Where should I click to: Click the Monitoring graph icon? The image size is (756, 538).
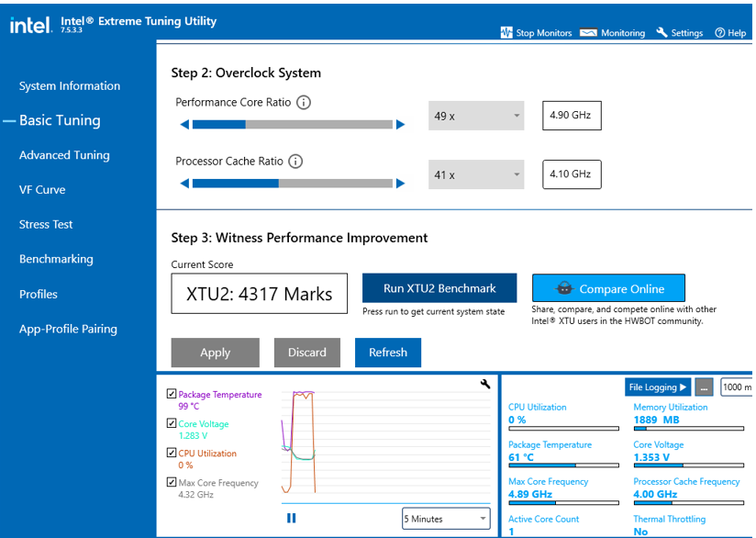click(x=588, y=32)
